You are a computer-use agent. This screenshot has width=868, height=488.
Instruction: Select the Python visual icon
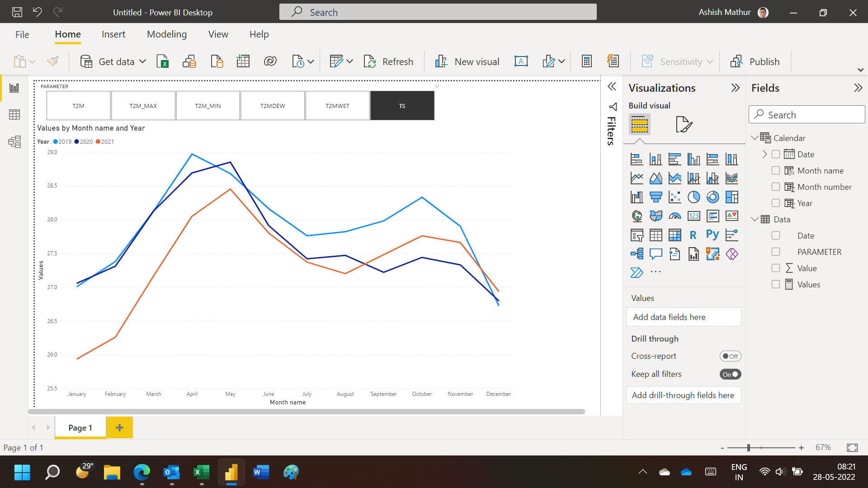click(712, 235)
